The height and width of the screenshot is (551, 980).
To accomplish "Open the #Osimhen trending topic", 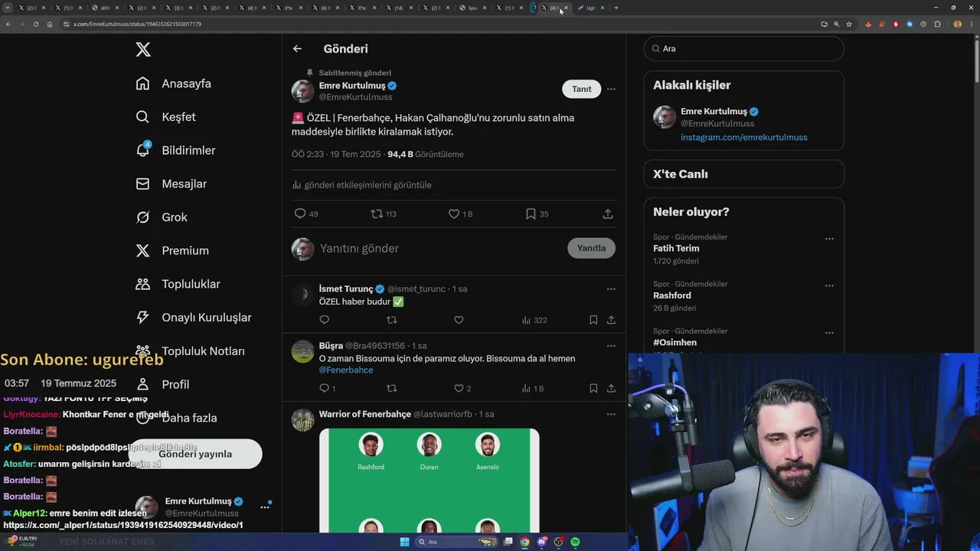I will (675, 343).
